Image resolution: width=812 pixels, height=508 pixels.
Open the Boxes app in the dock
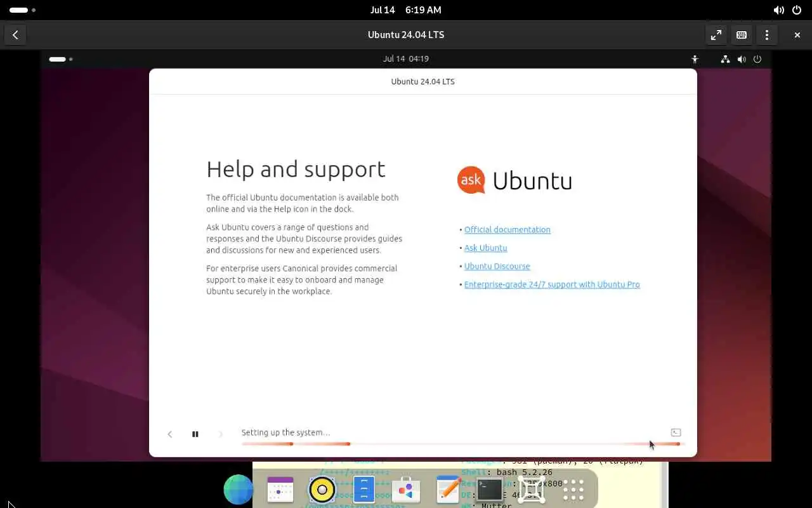point(532,490)
